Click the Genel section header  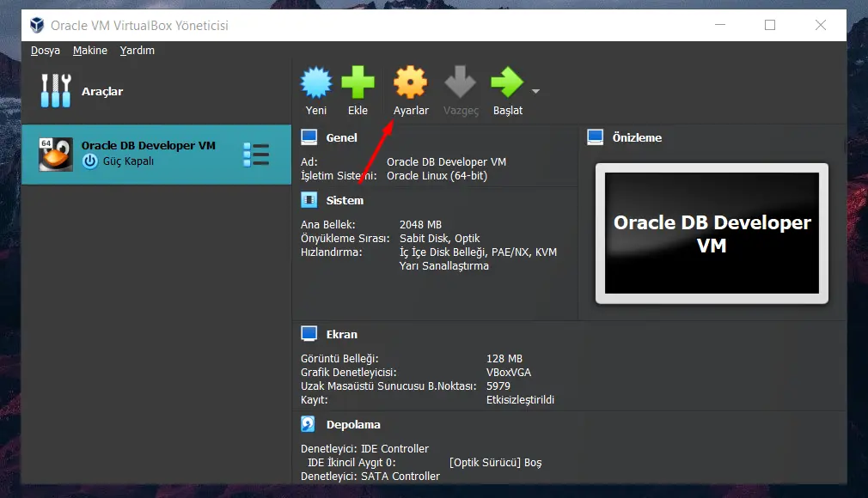pyautogui.click(x=341, y=137)
